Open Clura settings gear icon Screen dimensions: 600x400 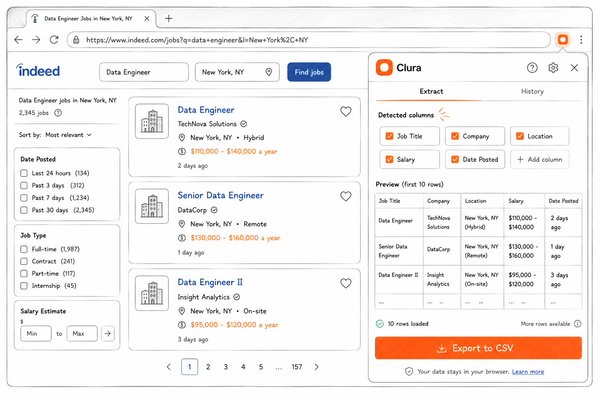pyautogui.click(x=553, y=68)
